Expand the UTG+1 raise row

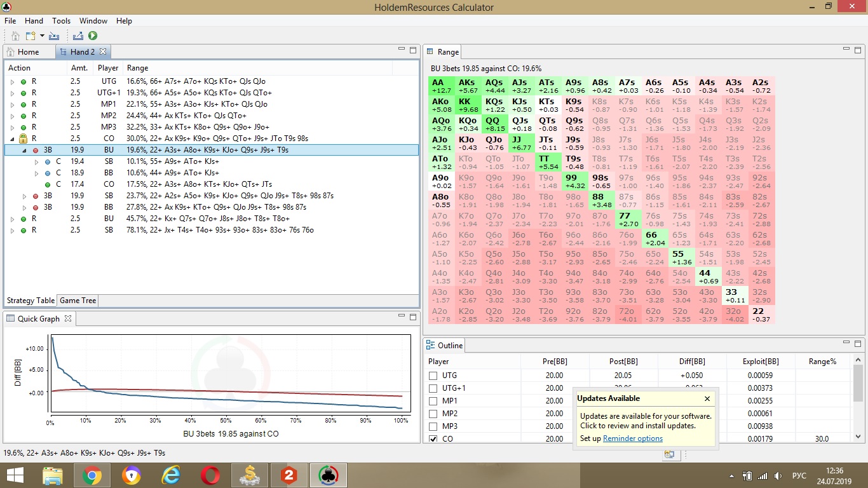point(12,93)
